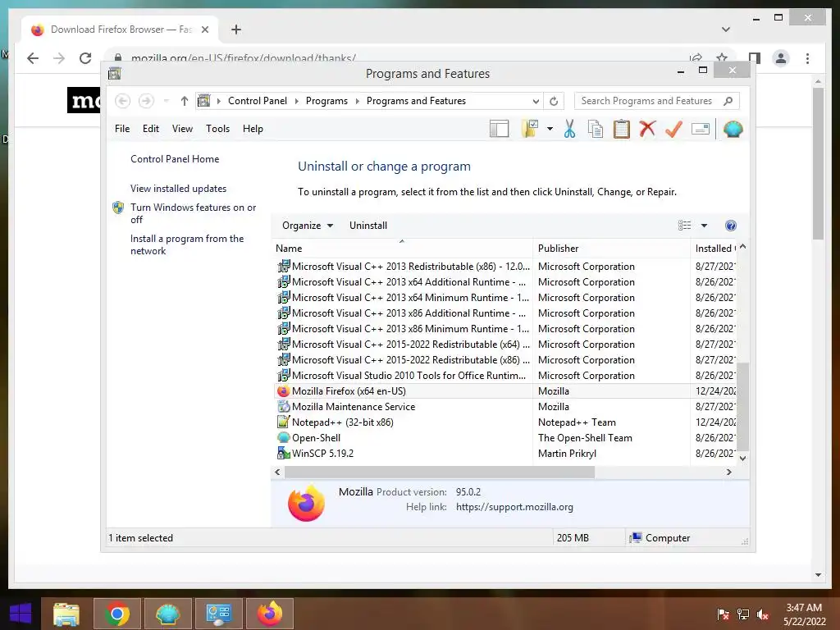Open Chrome's tab search chevron
This screenshot has width=840, height=630.
pos(725,30)
